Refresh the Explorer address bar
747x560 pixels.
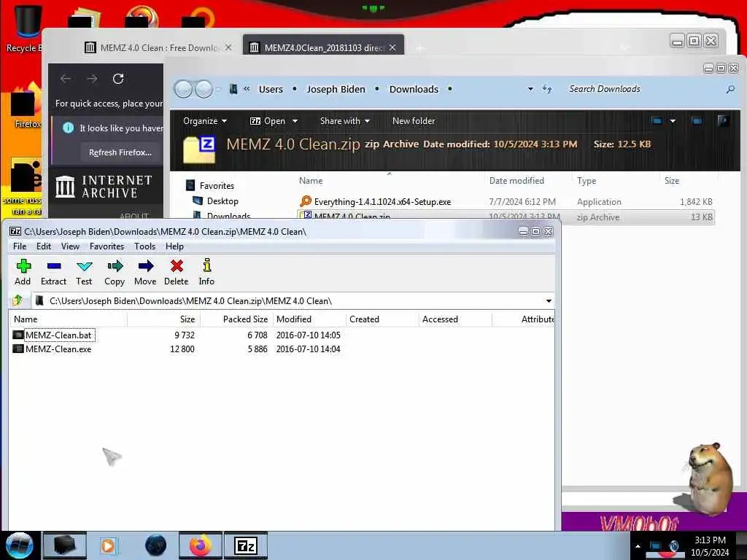tap(547, 89)
